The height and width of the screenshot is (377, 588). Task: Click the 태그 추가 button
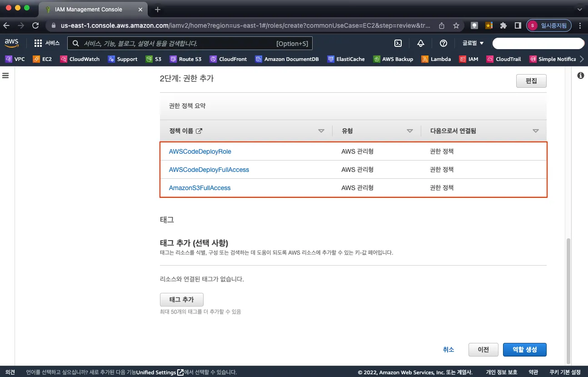click(x=182, y=300)
